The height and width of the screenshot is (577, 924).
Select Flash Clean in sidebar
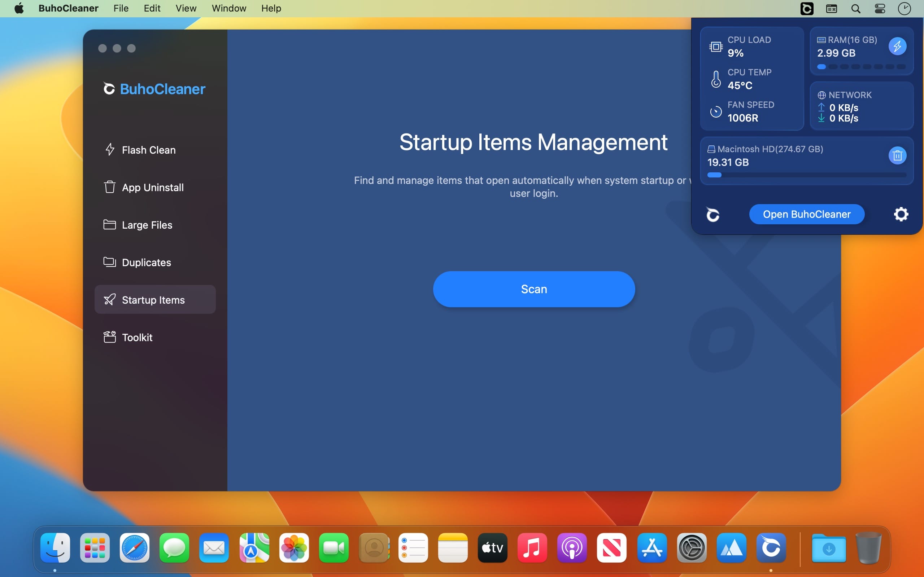[x=149, y=150]
